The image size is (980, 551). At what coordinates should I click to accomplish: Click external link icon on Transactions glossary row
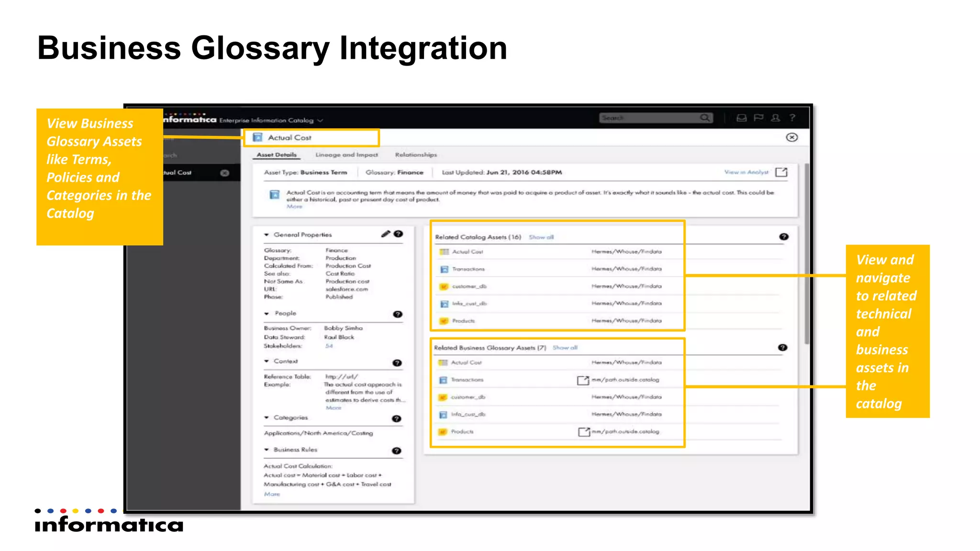point(583,380)
